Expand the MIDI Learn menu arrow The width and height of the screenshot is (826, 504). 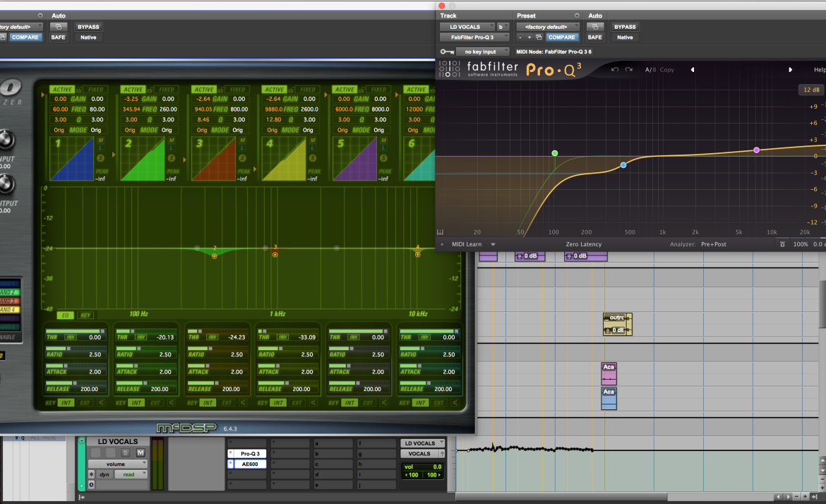[493, 244]
